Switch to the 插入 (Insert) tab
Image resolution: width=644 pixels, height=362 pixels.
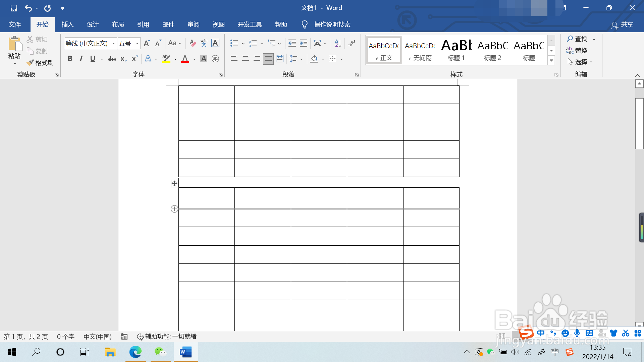[x=67, y=24]
